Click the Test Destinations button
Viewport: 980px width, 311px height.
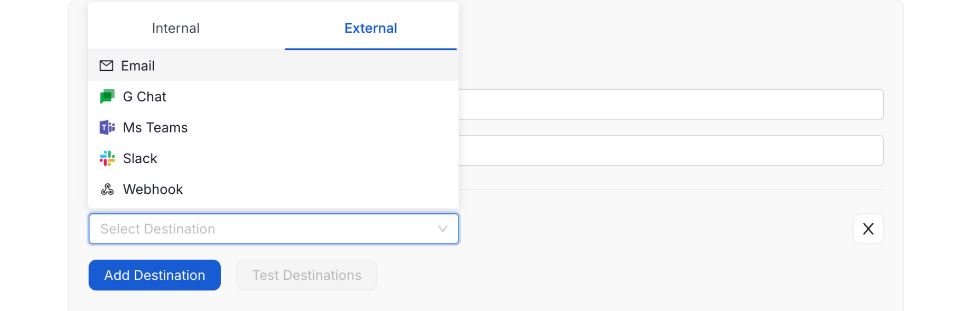point(306,275)
